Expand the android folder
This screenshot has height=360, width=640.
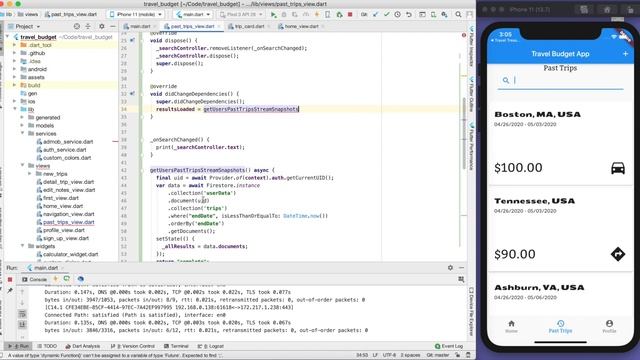[x=15, y=69]
